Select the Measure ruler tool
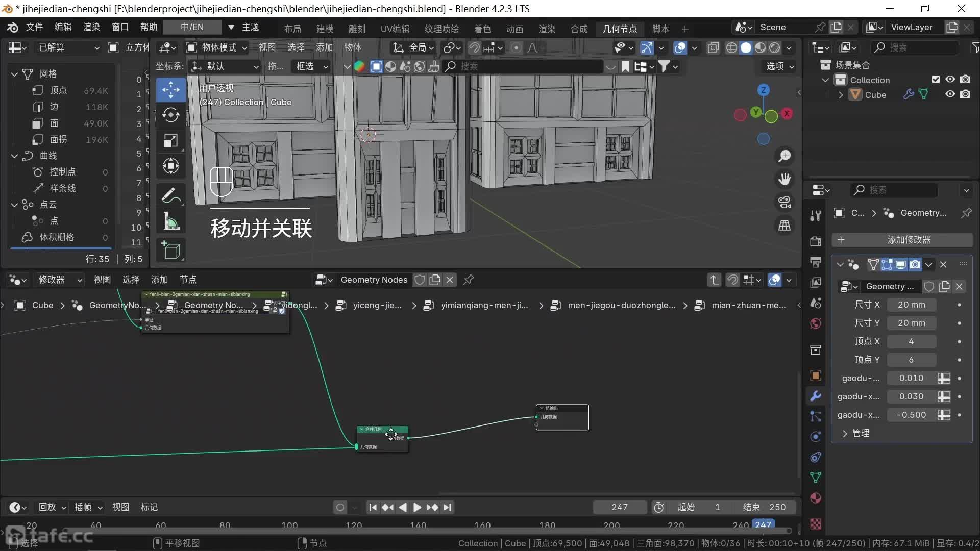 pos(170,222)
